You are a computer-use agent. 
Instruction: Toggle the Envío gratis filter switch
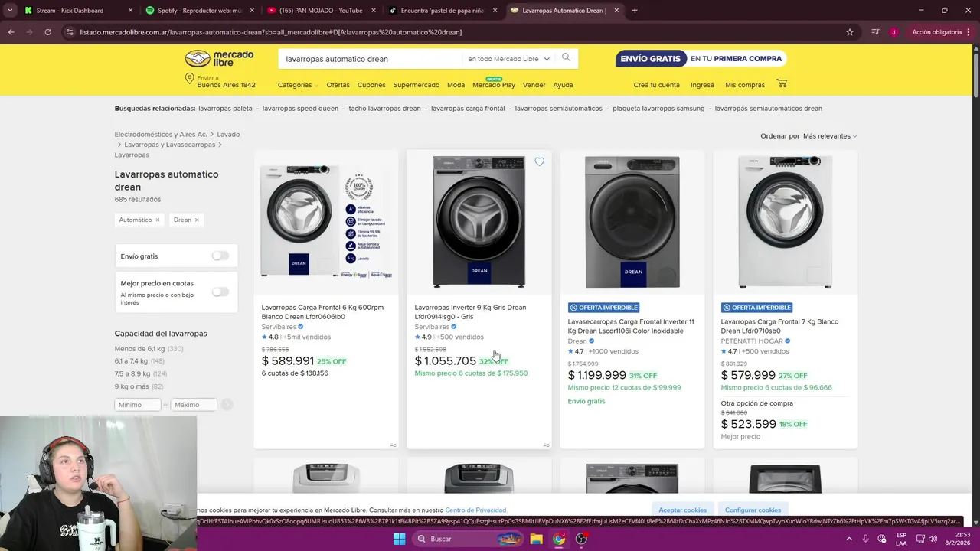pos(220,256)
